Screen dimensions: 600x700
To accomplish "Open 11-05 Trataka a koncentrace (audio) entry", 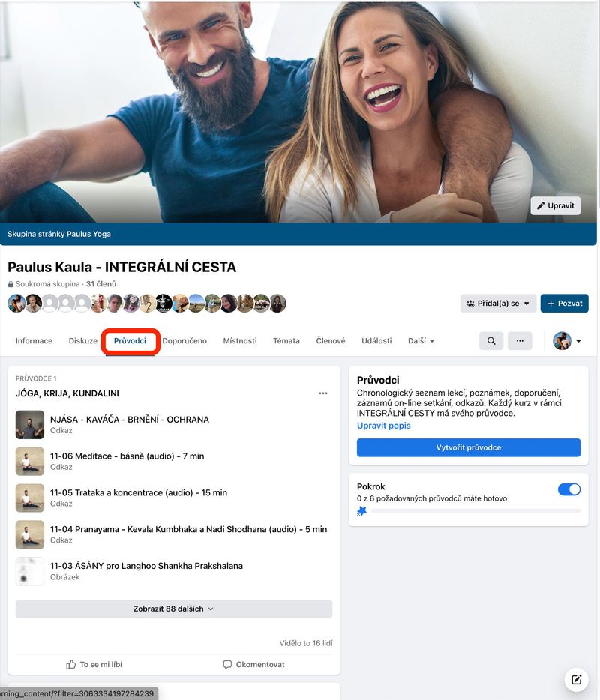I will point(139,492).
